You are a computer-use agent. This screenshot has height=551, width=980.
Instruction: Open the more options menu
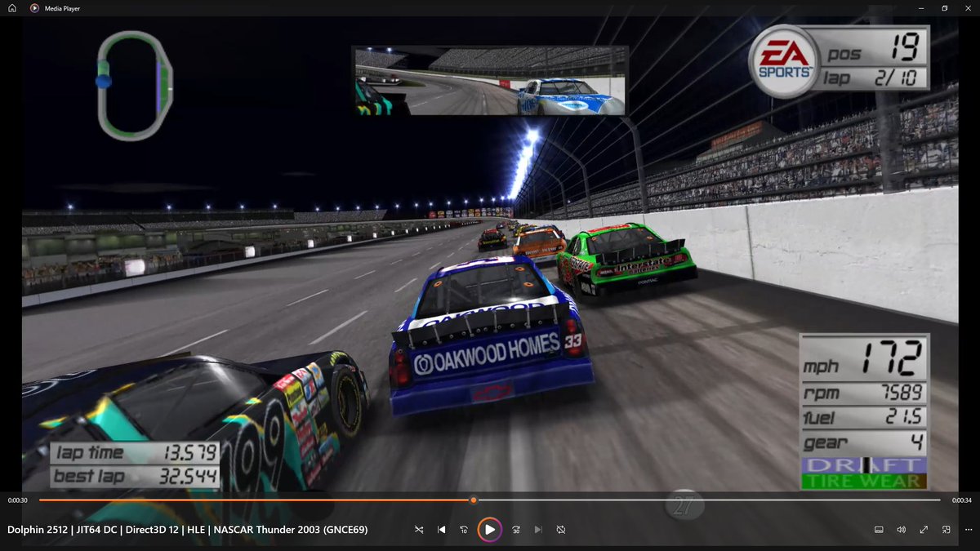click(x=968, y=530)
